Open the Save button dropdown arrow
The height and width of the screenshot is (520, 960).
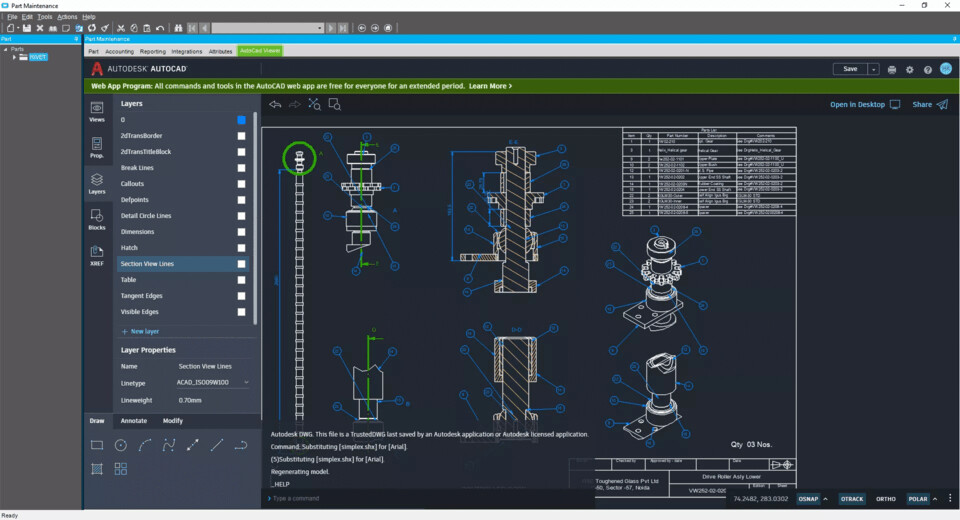tap(874, 69)
